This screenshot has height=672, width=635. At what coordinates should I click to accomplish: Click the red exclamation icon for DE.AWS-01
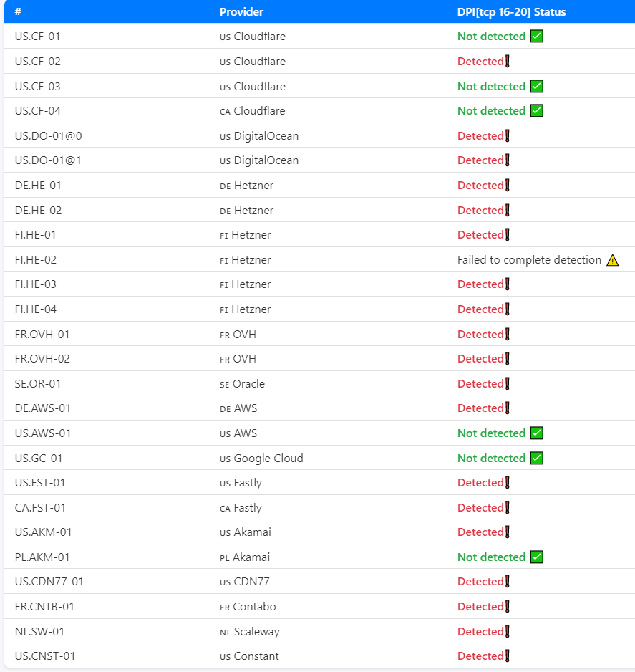point(508,408)
